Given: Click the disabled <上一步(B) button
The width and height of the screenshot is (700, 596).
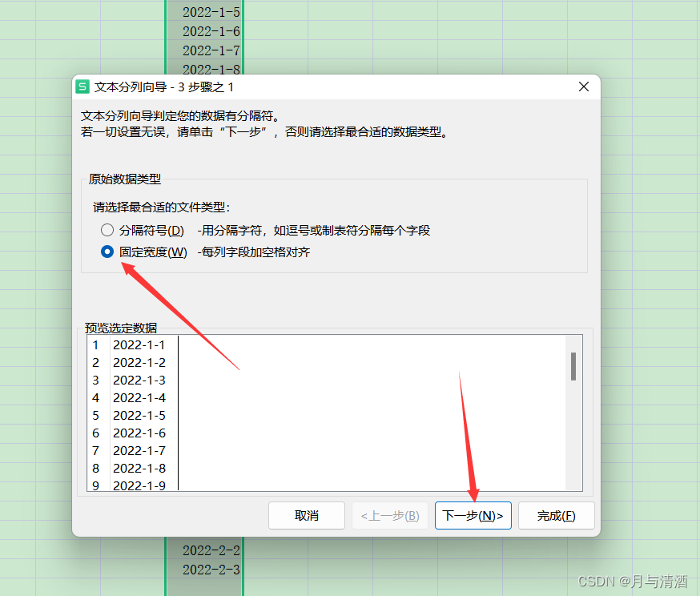Looking at the screenshot, I should coord(390,516).
